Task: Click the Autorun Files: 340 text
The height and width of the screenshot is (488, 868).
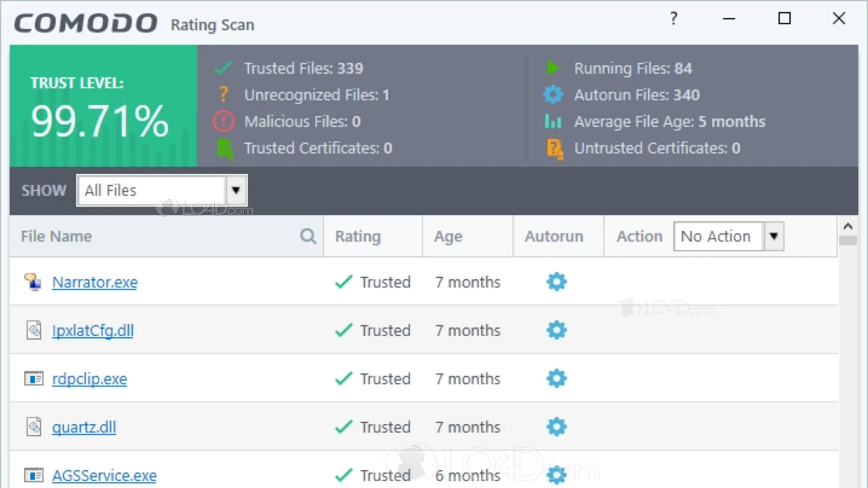Action: [637, 95]
